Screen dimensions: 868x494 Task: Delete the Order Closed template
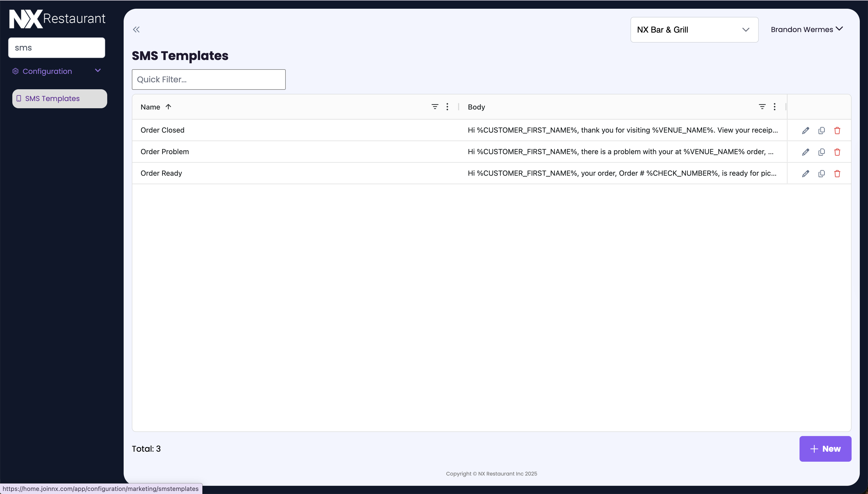pos(837,131)
